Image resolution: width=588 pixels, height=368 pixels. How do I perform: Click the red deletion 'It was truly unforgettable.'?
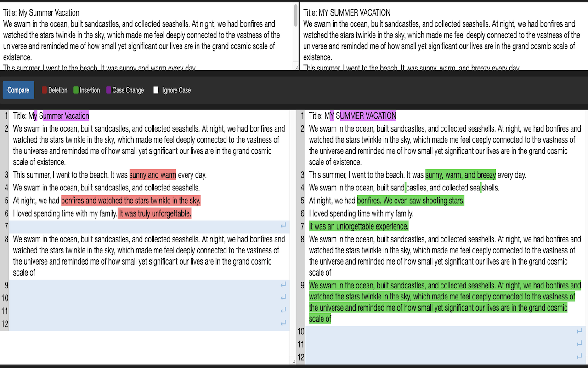154,213
